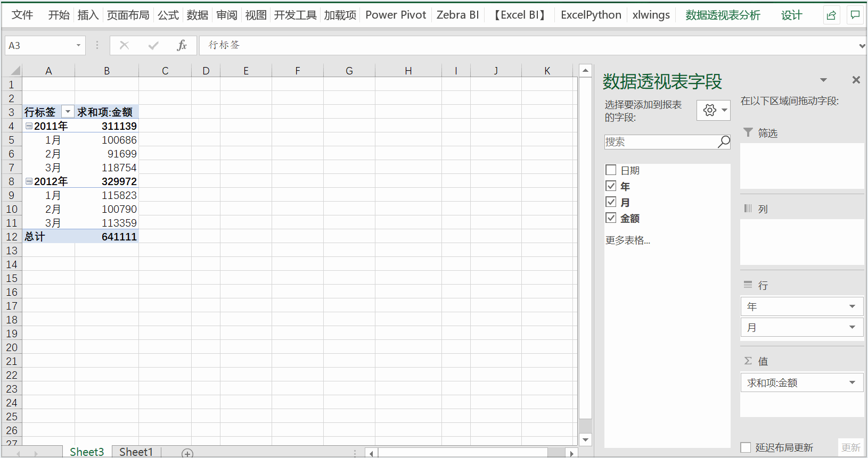868x458 pixels.
Task: Open the field list gear tools icon
Action: (x=713, y=110)
